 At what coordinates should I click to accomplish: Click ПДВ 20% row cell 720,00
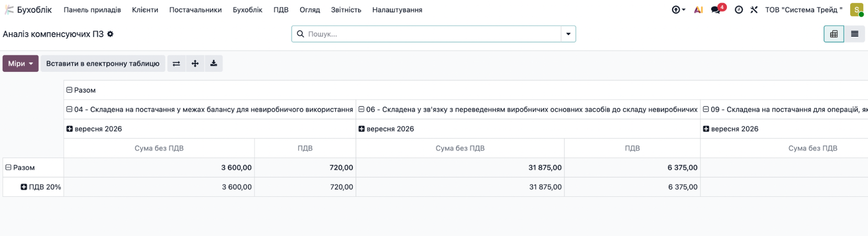(x=305, y=187)
